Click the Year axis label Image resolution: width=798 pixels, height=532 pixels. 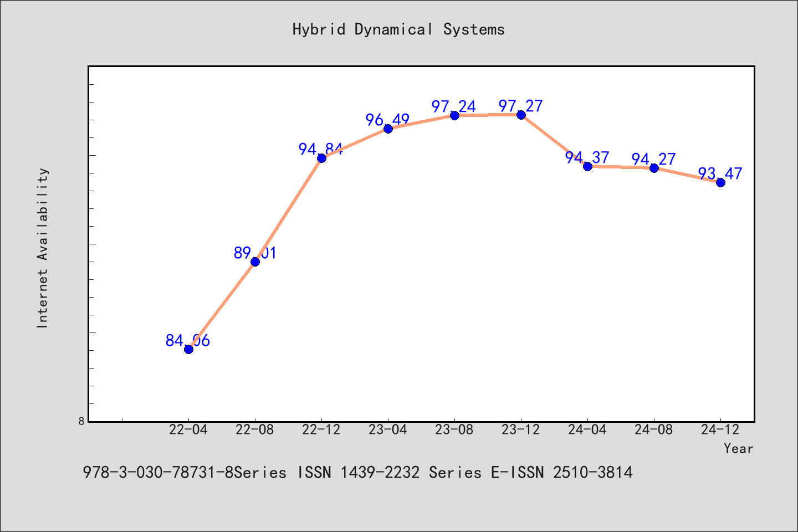pos(738,448)
